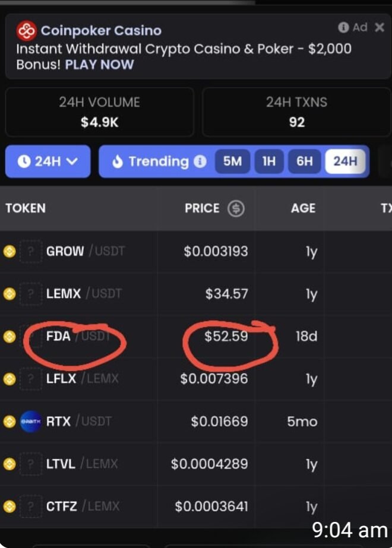Click the BNB chain icon beside LEMX
The image size is (392, 548).
[x=9, y=294]
